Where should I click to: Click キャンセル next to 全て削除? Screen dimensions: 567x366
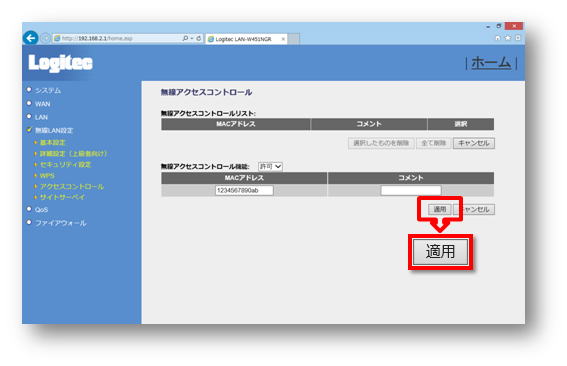(x=474, y=143)
